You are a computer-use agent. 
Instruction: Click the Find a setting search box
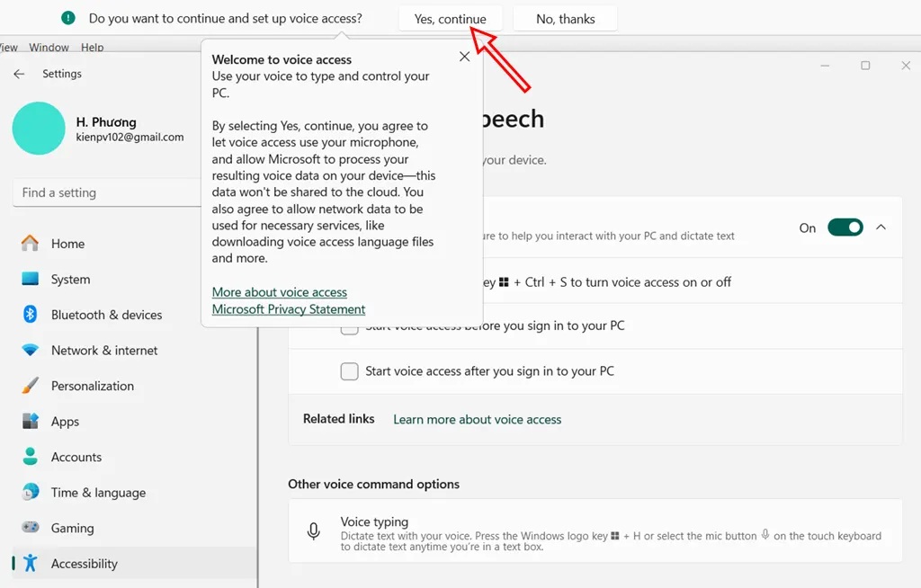(106, 192)
